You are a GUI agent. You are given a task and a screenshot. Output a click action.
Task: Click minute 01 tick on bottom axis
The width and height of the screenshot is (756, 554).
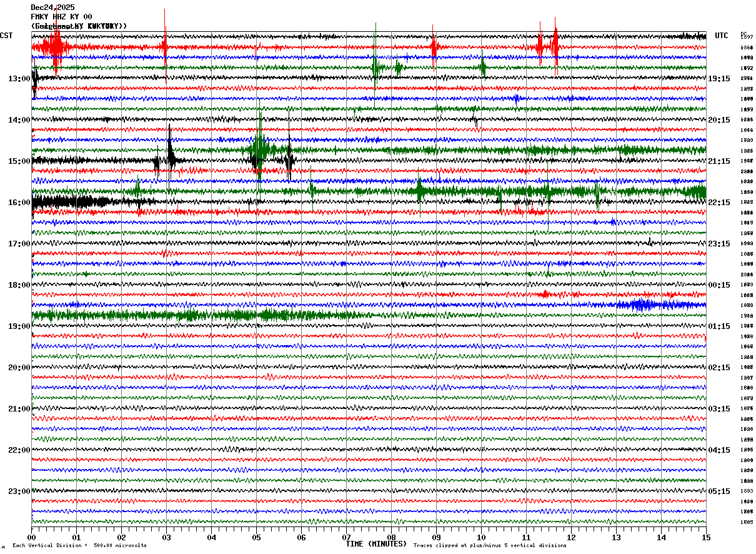pyautogui.click(x=76, y=537)
